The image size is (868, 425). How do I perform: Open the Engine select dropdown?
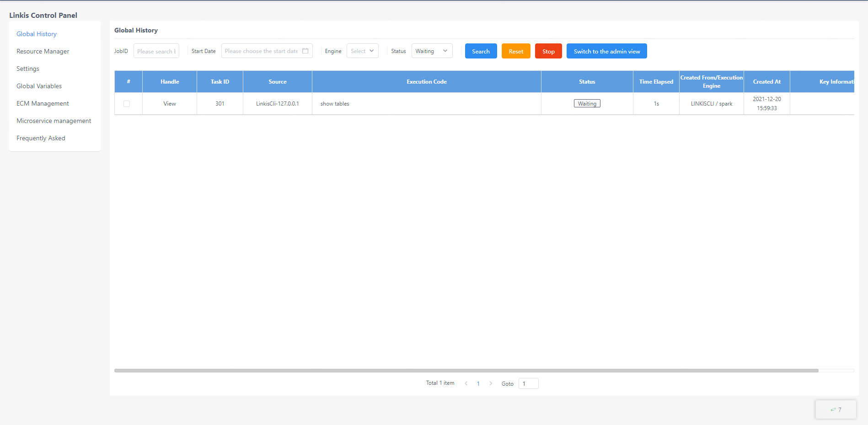point(362,51)
